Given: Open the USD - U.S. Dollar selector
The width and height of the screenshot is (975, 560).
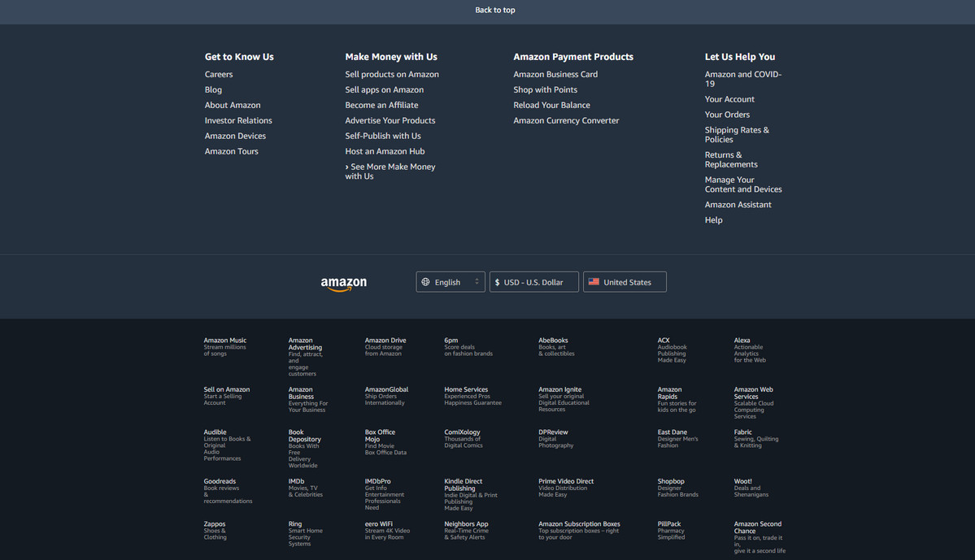Looking at the screenshot, I should click(534, 282).
